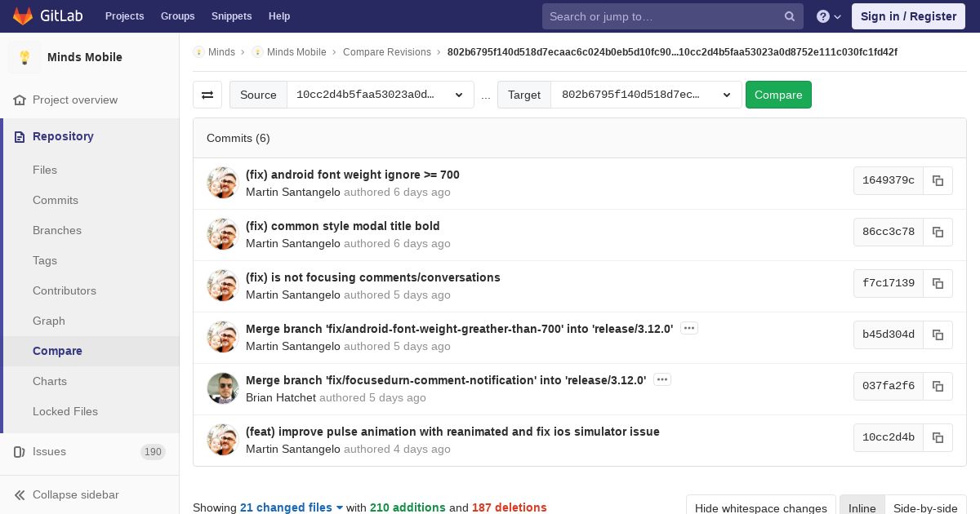Viewport: 980px width, 514px height.
Task: Expand commit message of android-font-weight merge commit
Action: (x=688, y=328)
